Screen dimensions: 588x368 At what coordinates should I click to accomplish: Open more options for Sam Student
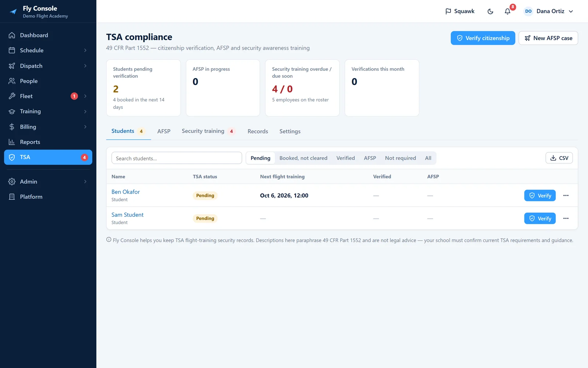click(566, 218)
